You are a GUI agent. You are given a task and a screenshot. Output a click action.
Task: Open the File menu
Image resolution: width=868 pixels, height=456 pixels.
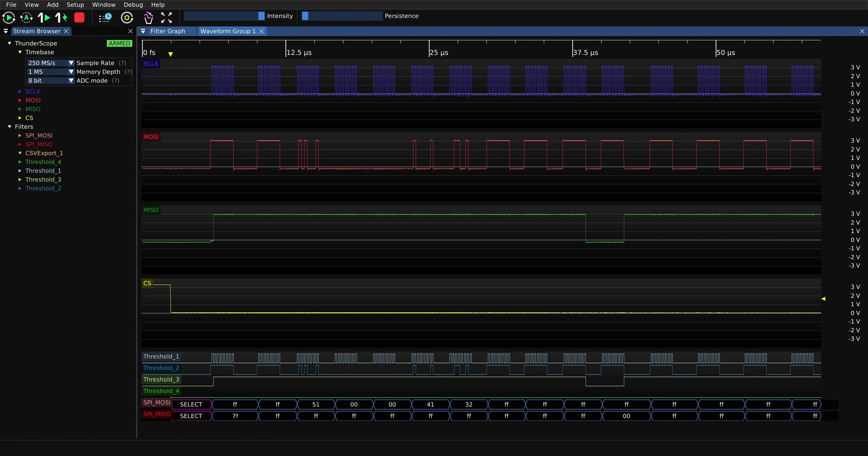coord(11,5)
